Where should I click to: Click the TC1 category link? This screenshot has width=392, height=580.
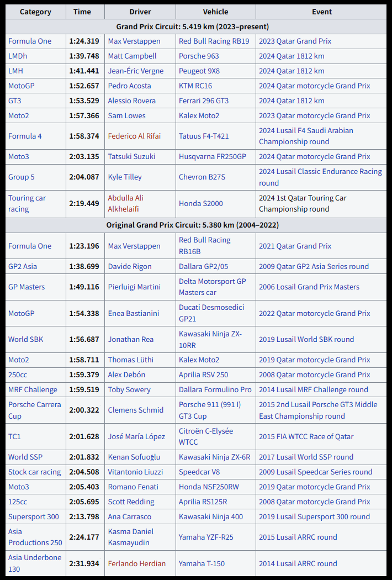click(x=14, y=436)
